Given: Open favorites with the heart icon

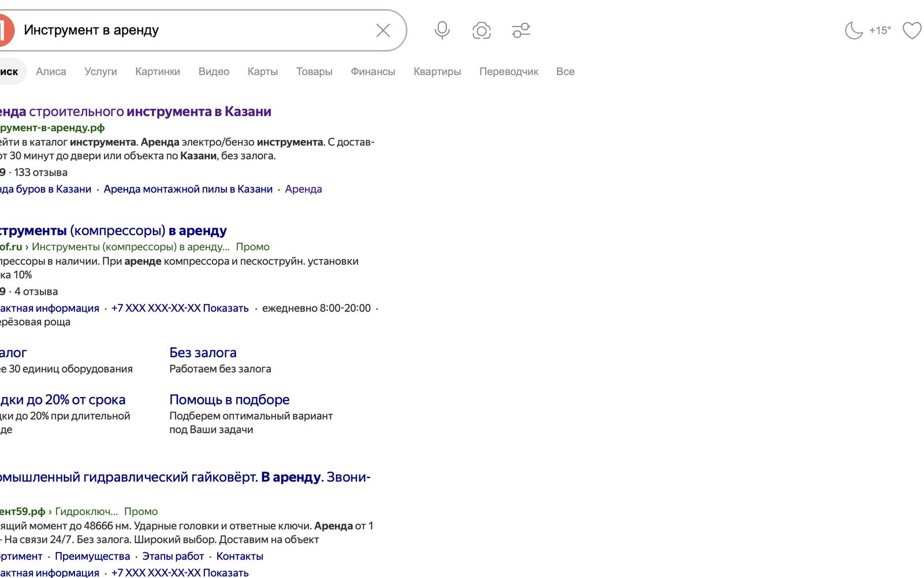Looking at the screenshot, I should click(x=912, y=30).
